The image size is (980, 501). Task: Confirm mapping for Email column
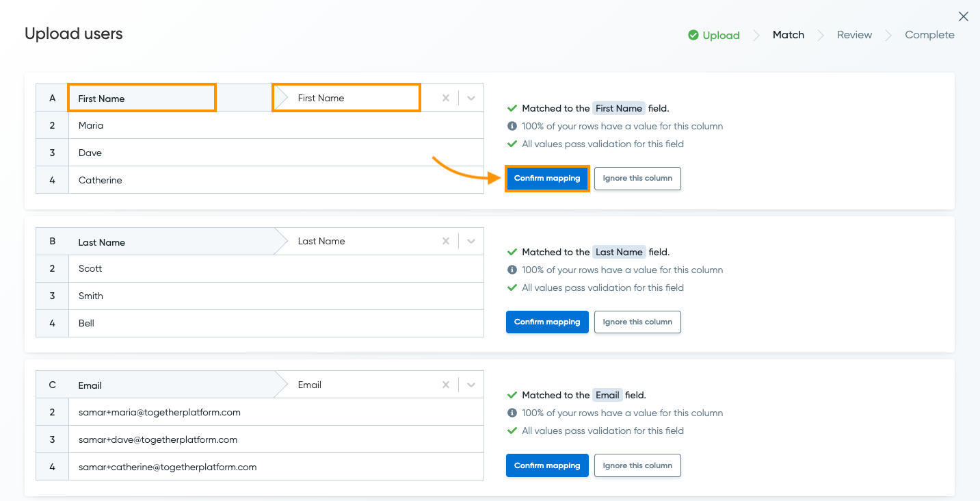click(x=547, y=465)
